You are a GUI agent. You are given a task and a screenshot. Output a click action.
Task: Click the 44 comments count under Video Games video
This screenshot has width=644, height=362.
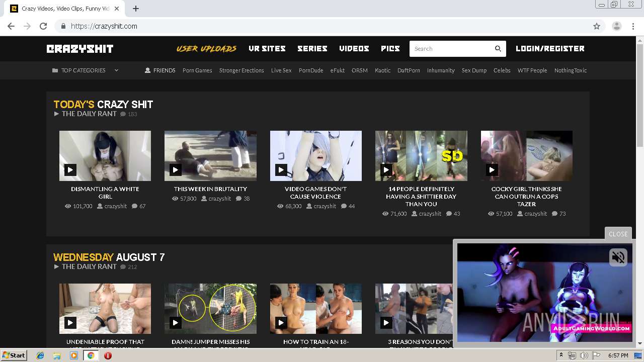coord(352,206)
